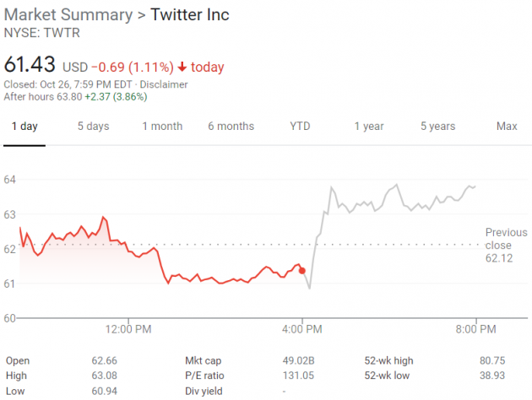Screen dimensions: 532x400
Task: Click the 4:00 PM axis label
Action: pos(302,329)
